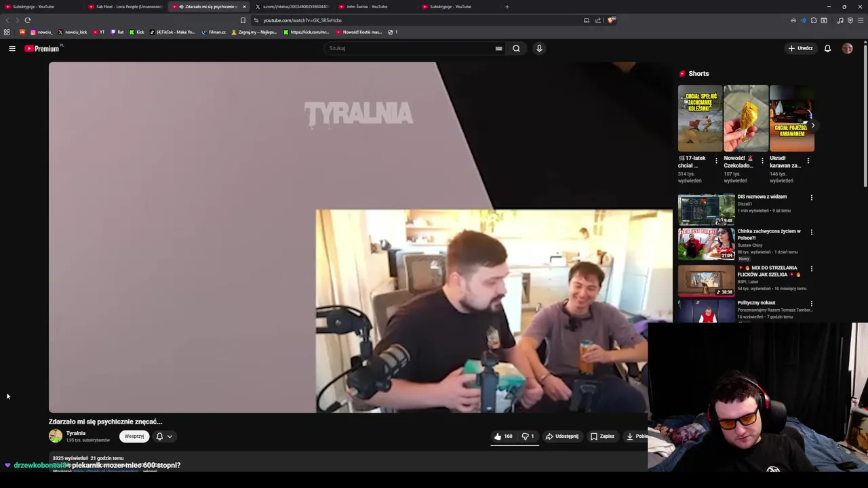Dislike the video with thumbs down
This screenshot has width=868, height=488.
click(x=528, y=436)
